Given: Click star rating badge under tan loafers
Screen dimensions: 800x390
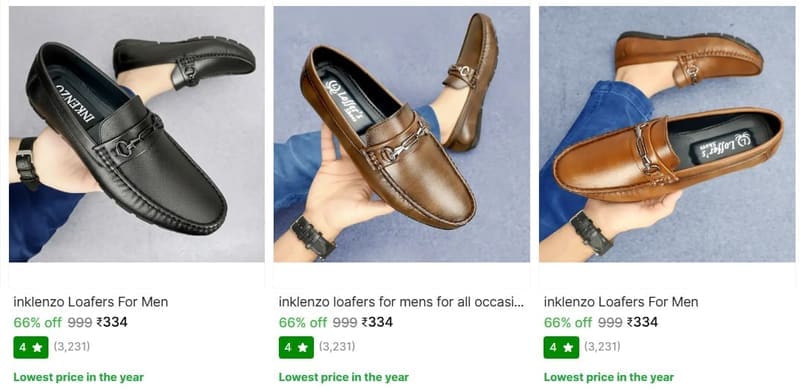Looking at the screenshot, I should [561, 347].
